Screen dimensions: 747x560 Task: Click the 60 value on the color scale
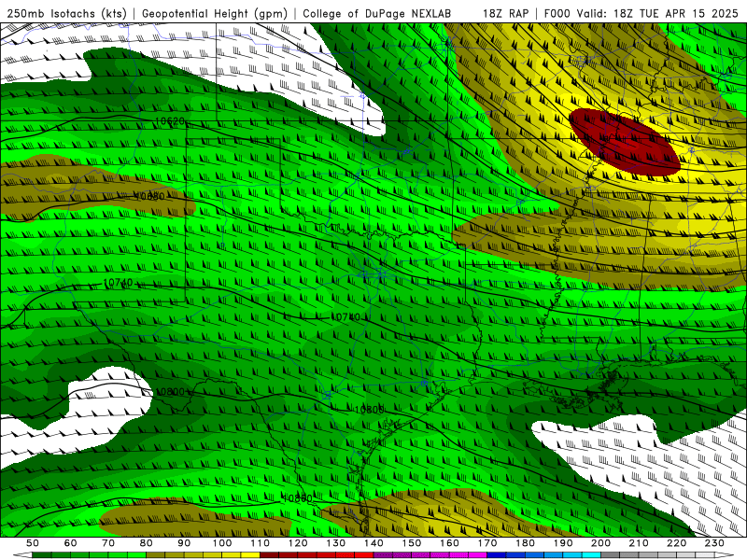tap(71, 543)
